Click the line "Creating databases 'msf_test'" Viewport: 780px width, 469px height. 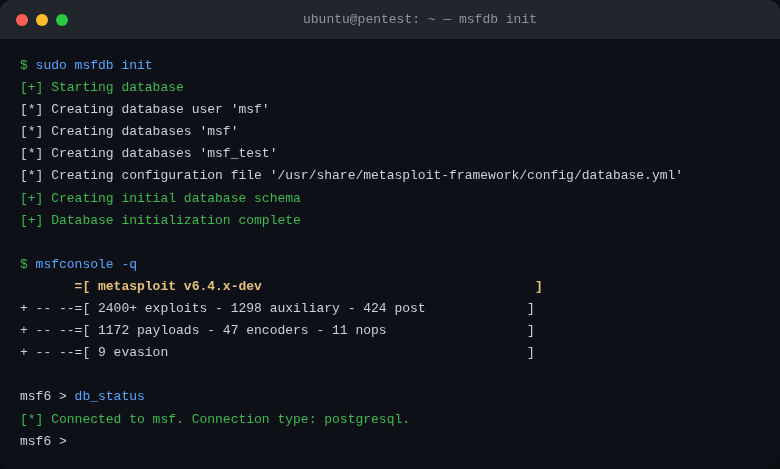[x=148, y=153]
